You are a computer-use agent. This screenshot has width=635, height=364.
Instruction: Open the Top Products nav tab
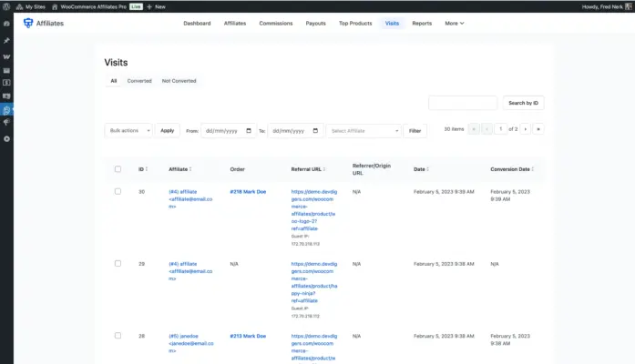(x=355, y=23)
